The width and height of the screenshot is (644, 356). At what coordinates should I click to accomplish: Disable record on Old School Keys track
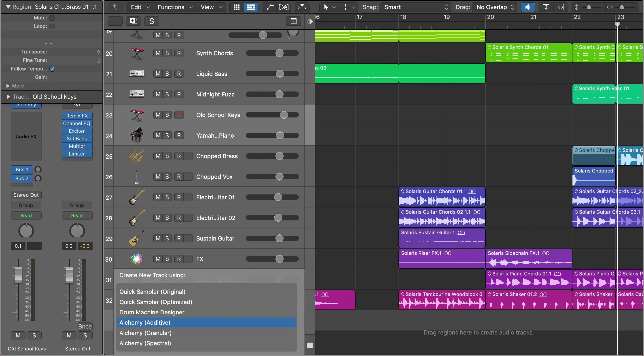coord(179,115)
